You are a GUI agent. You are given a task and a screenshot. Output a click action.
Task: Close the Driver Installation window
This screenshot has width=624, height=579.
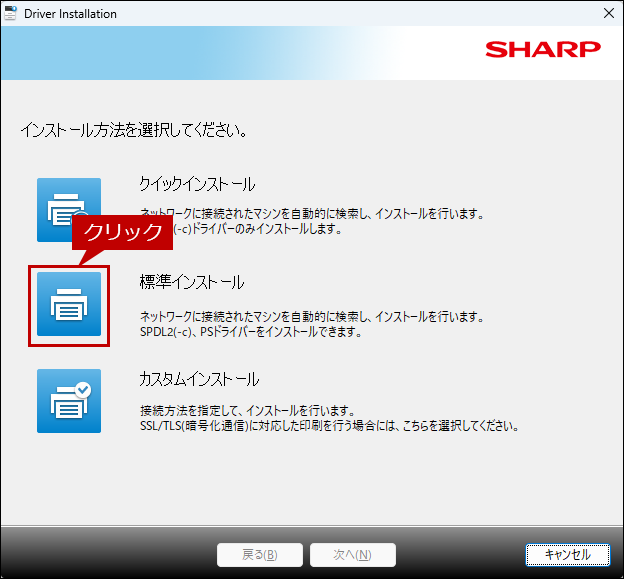[608, 14]
